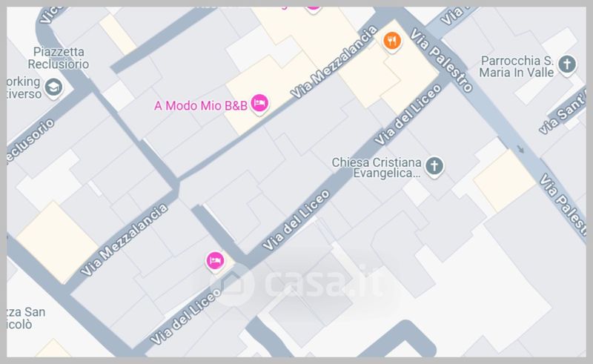Click the one-way arrow on Via Palestro
Screen dimensions: 593x364
click(x=521, y=150)
